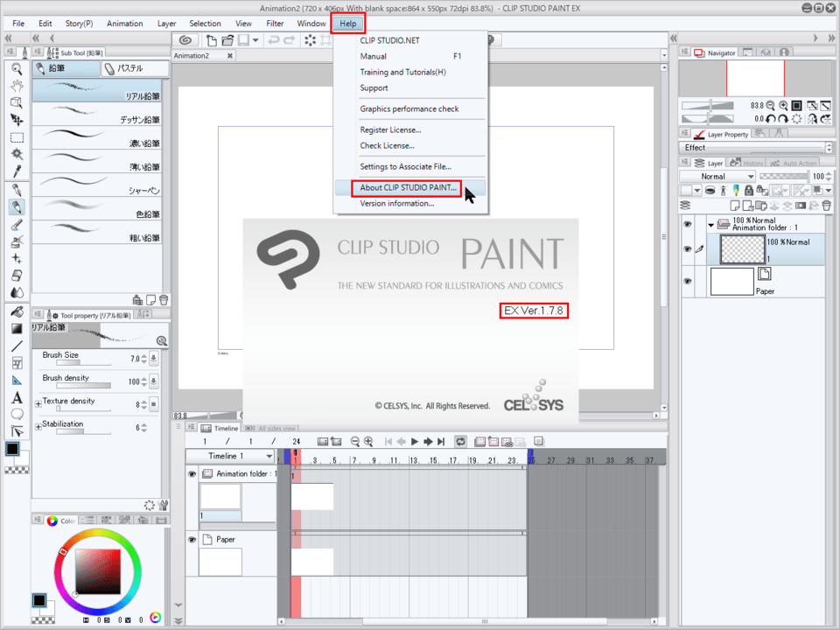This screenshot has width=840, height=630.
Task: Zoom in in Navigator panel
Action: pyautogui.click(x=784, y=106)
